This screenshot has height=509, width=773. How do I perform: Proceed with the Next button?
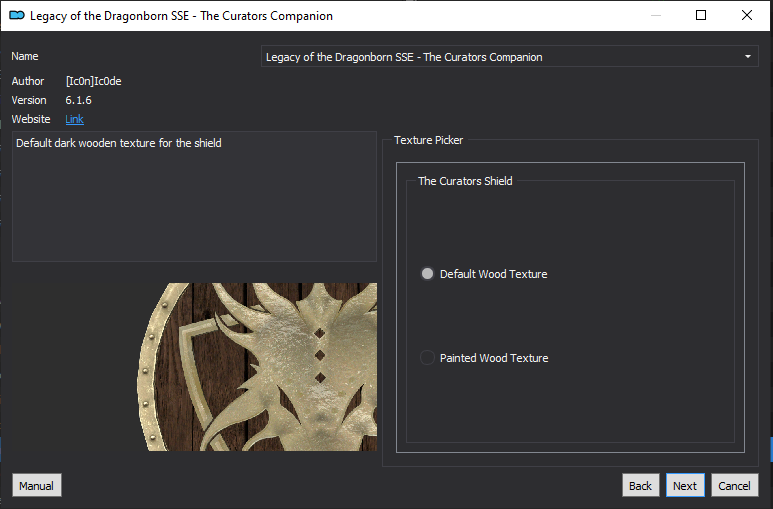pyautogui.click(x=685, y=486)
